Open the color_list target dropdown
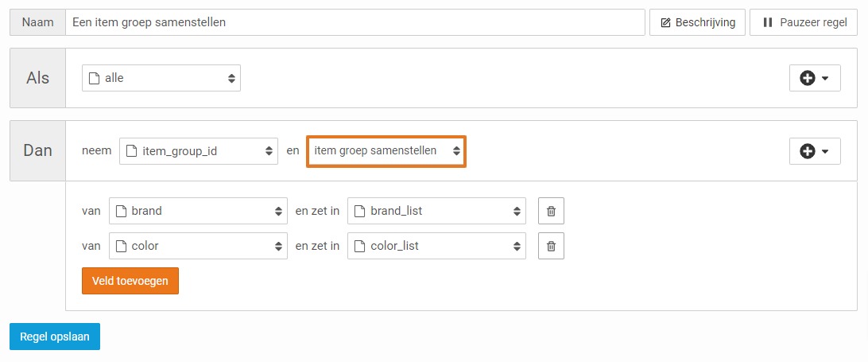 point(436,246)
